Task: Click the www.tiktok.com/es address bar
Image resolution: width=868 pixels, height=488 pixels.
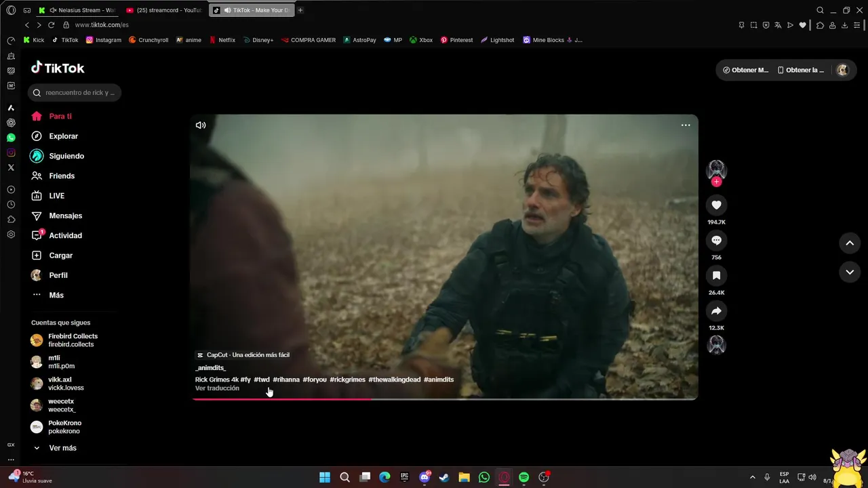Action: coord(102,25)
